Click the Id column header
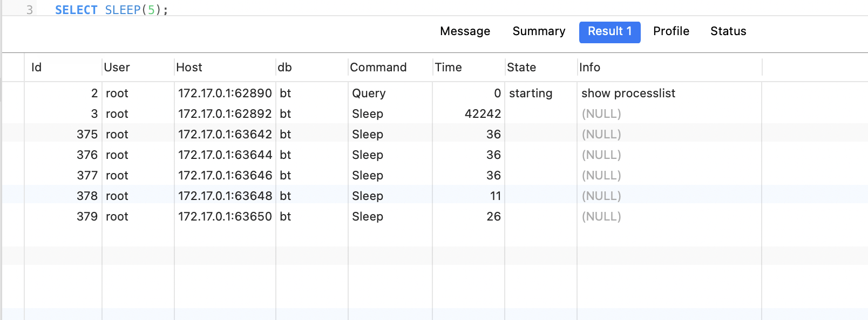Image resolution: width=868 pixels, height=320 pixels. pyautogui.click(x=63, y=68)
